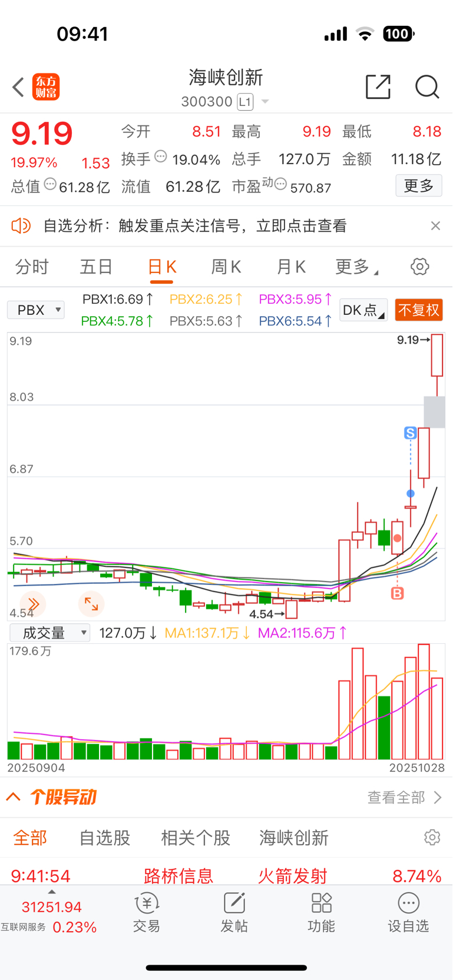Image resolution: width=453 pixels, height=980 pixels.
Task: Tap the 市盈 info face icon
Action: 280,184
